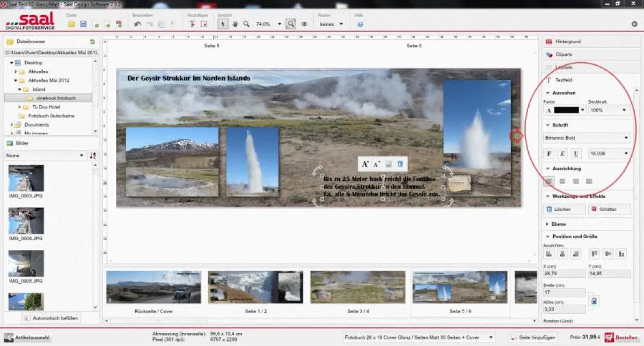Toggle the preview eye in the Ansicht toolbar
The height and width of the screenshot is (346, 644).
pyautogui.click(x=304, y=24)
